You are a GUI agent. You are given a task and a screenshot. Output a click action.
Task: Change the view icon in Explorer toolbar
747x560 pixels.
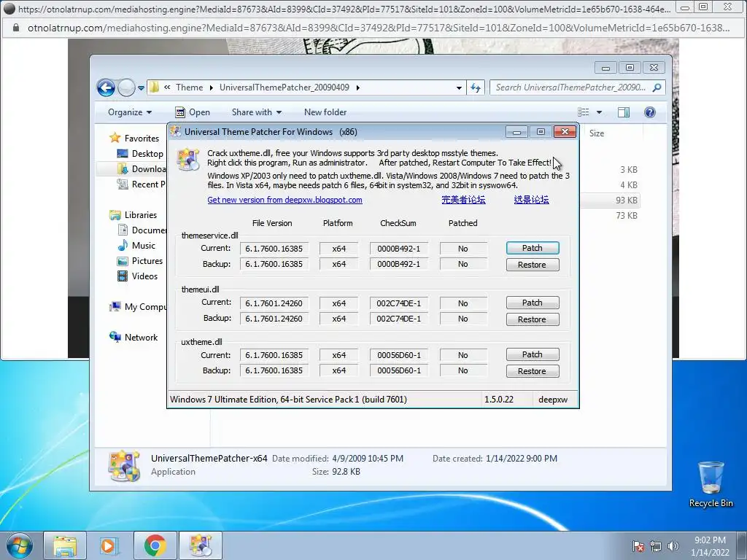(584, 112)
